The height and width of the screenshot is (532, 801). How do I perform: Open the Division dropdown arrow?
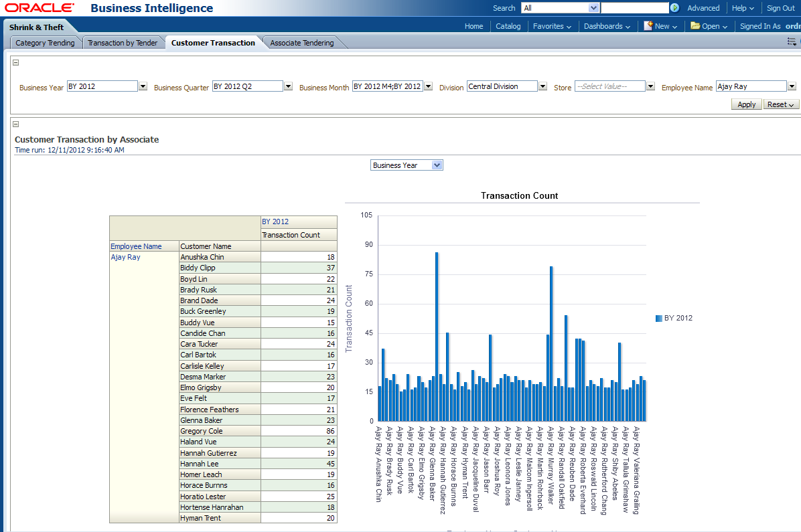542,86
